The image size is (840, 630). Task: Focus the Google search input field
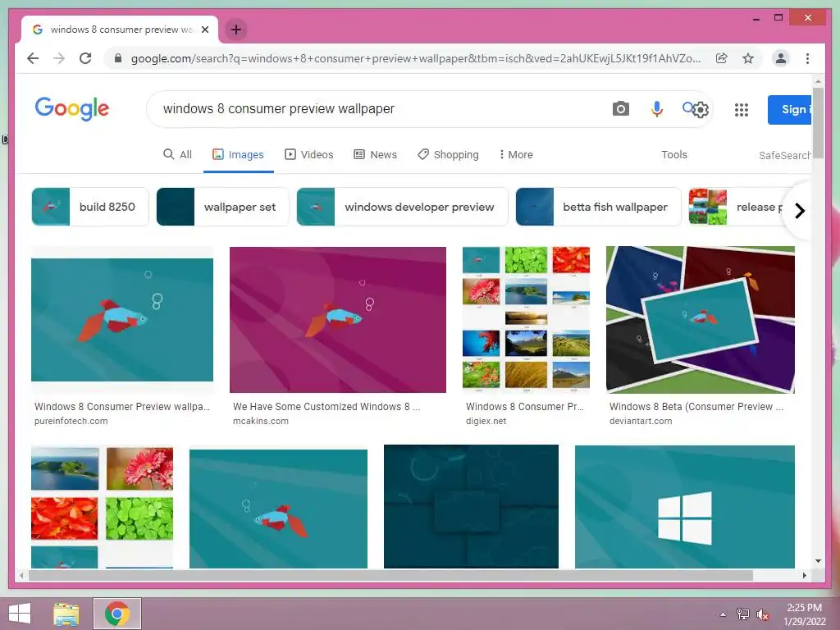click(375, 109)
